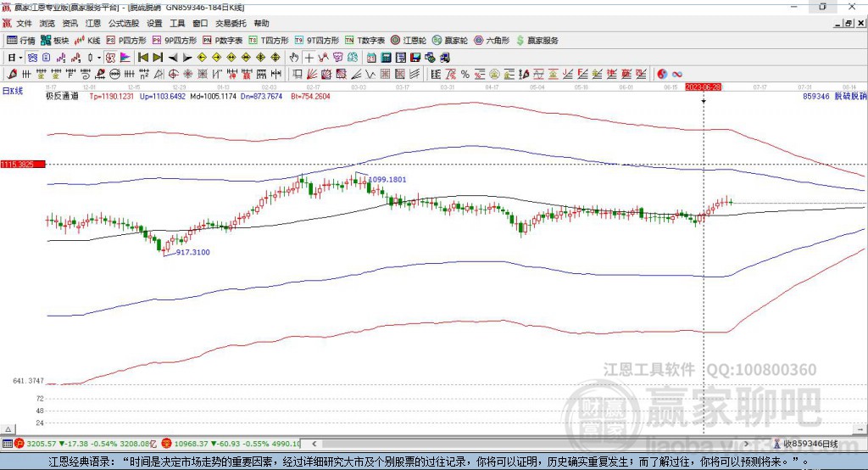Screen dimensions: 868x470
Task: Click the 行情 toolbar button
Action: [21, 41]
